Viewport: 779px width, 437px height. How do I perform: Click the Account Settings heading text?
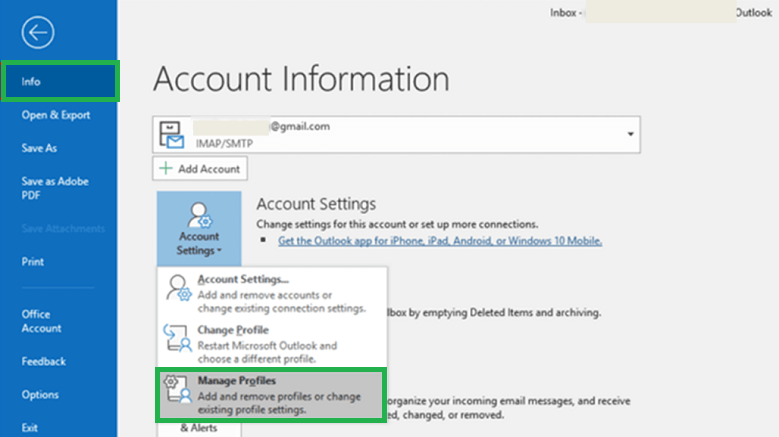coord(316,204)
